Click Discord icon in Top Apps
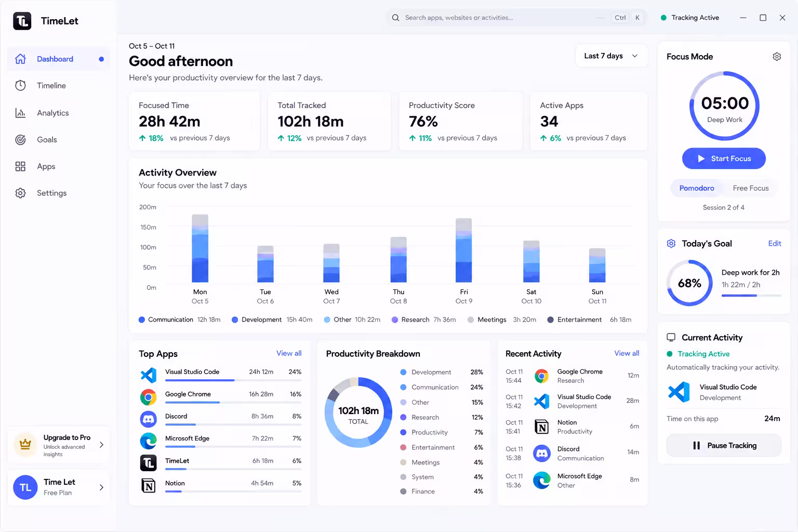Screen dimensions: 798x532 pos(149,419)
